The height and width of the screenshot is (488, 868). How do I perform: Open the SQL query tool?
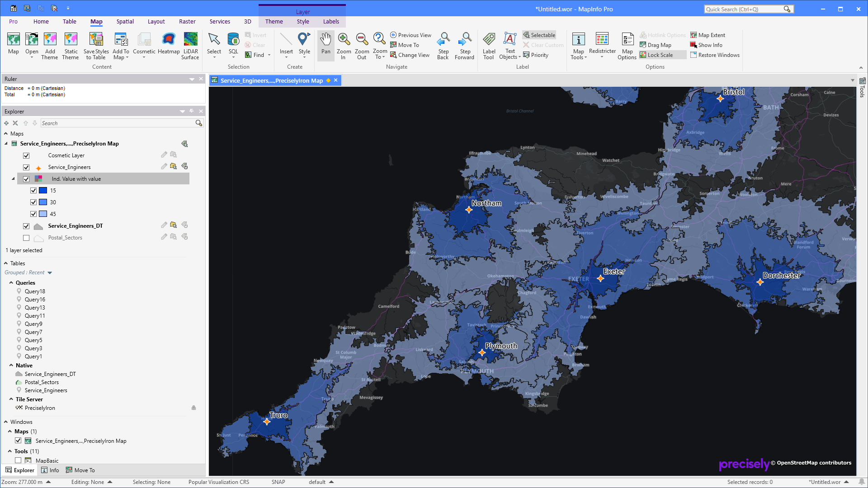tap(233, 40)
